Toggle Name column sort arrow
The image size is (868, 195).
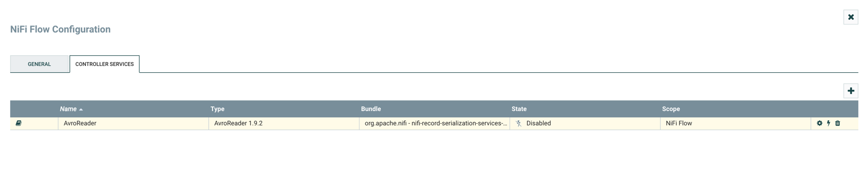click(81, 109)
